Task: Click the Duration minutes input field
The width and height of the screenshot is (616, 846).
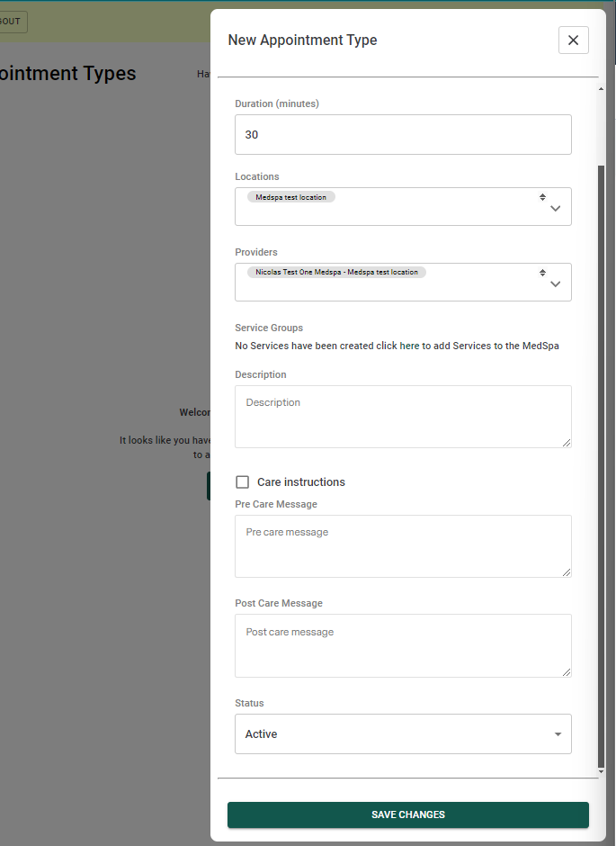Action: (x=403, y=134)
